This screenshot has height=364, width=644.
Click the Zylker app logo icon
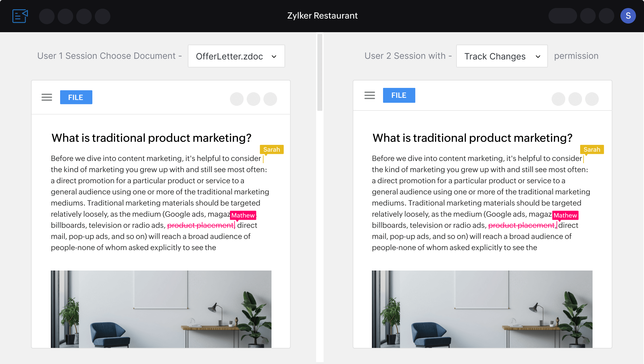(x=20, y=16)
